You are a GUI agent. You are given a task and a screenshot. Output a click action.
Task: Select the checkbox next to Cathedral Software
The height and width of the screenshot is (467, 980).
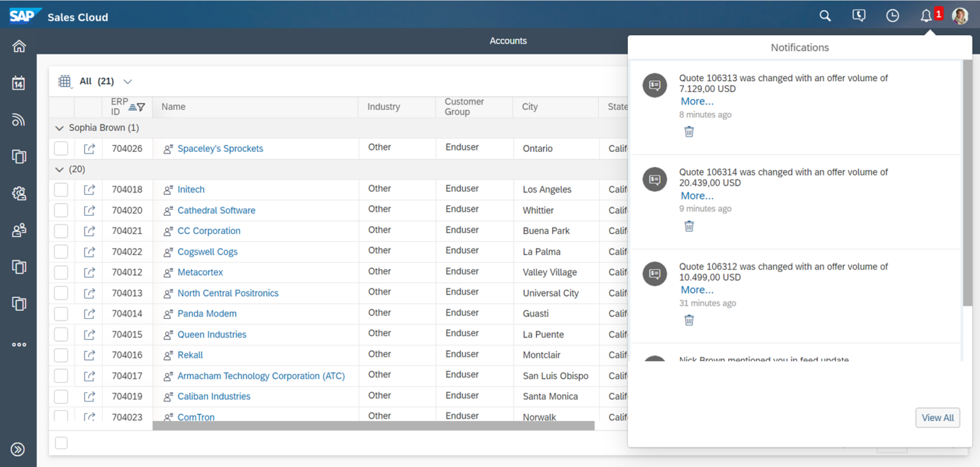pyautogui.click(x=61, y=210)
